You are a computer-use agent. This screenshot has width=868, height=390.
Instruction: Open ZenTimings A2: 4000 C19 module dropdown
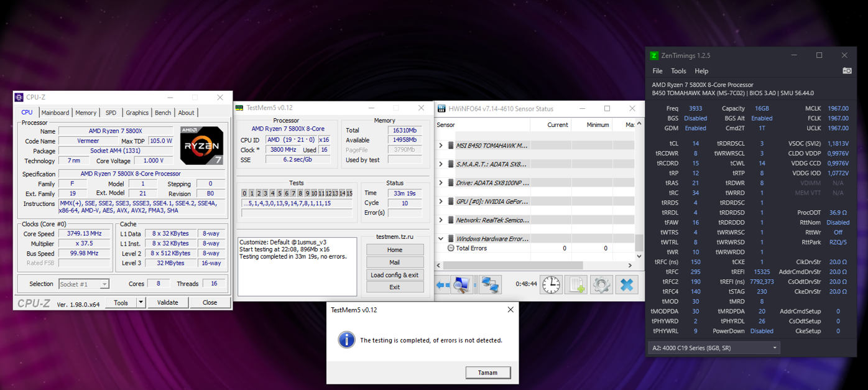[x=714, y=348]
